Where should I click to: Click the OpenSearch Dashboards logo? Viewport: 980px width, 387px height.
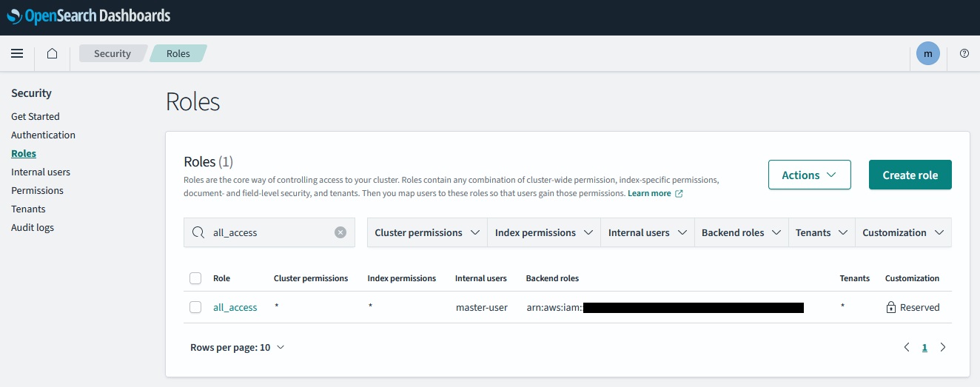pyautogui.click(x=88, y=16)
